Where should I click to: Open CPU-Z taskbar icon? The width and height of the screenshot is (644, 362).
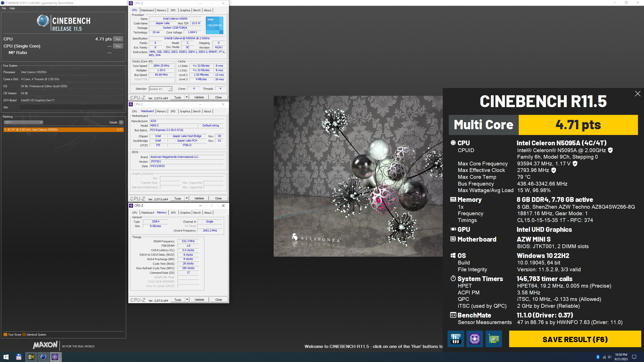point(55,357)
